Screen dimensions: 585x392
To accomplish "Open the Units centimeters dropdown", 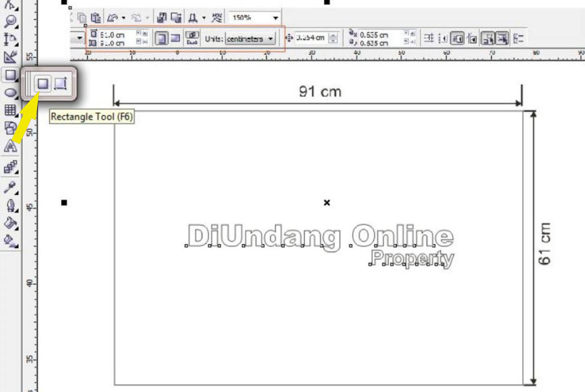I will coord(270,39).
